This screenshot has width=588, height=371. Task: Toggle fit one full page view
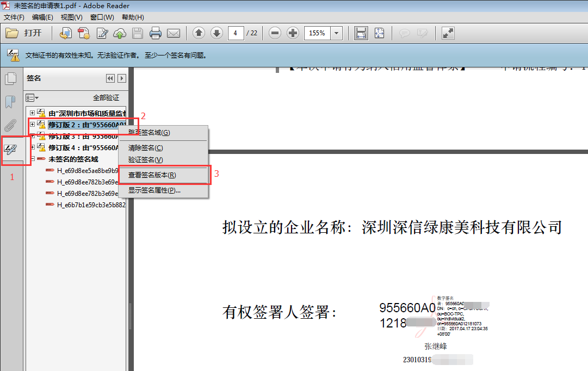pyautogui.click(x=379, y=33)
